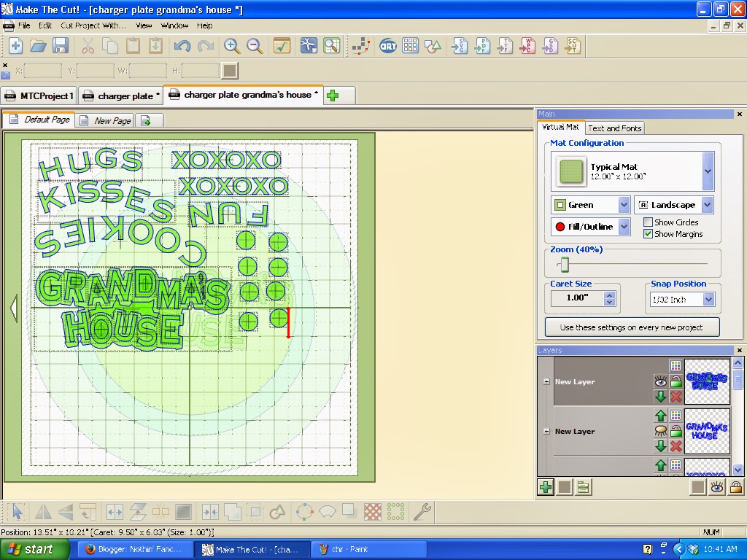Open Blogger Firefox taskbar item
This screenshot has width=747, height=560.
pyautogui.click(x=134, y=549)
